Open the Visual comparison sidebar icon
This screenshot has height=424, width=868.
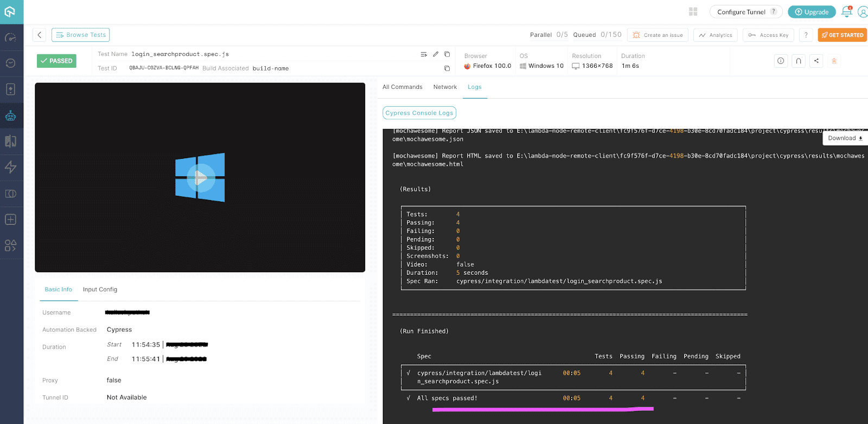pyautogui.click(x=10, y=142)
